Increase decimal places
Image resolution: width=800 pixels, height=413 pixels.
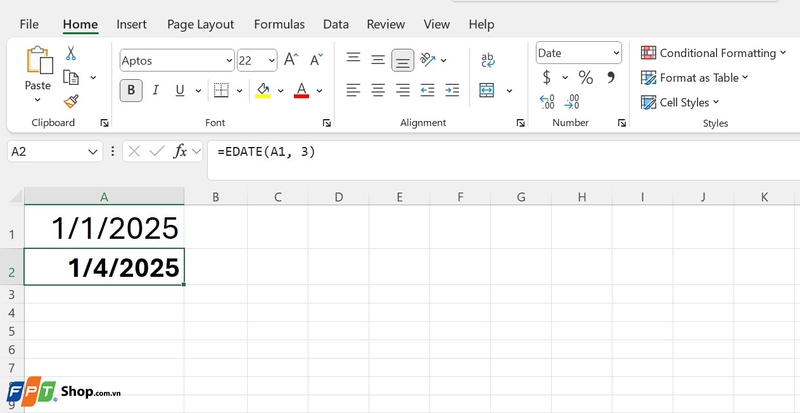pyautogui.click(x=547, y=102)
